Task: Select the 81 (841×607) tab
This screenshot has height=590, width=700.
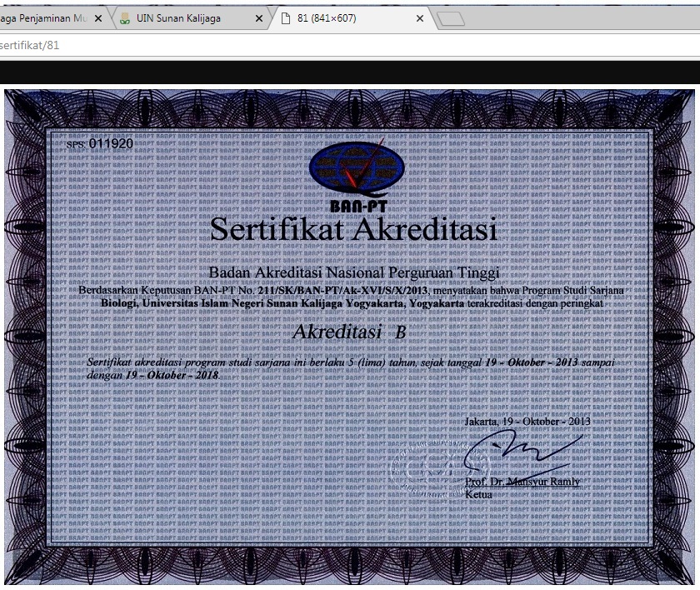Action: (352, 18)
